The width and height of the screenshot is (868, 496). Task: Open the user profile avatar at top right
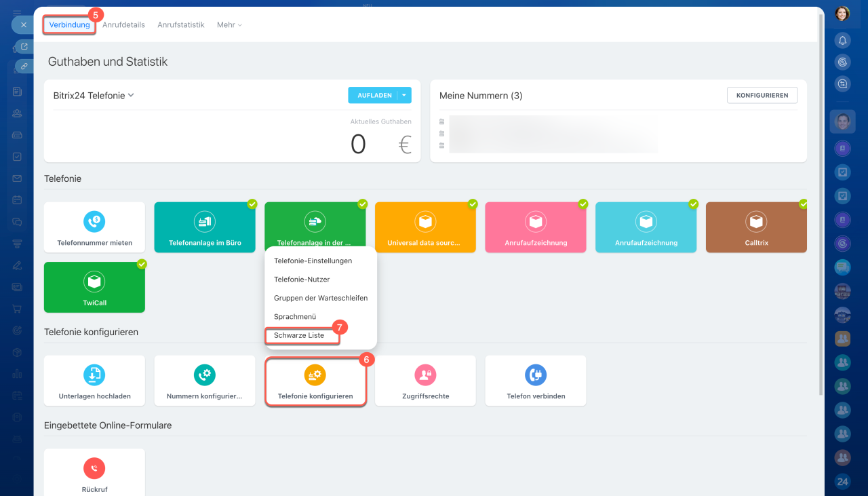842,14
